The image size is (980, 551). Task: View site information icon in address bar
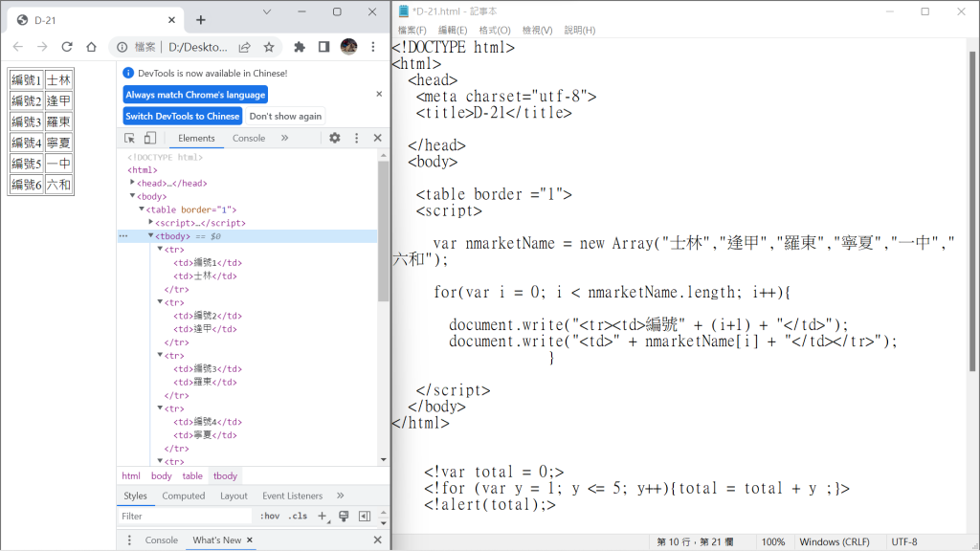click(x=122, y=47)
